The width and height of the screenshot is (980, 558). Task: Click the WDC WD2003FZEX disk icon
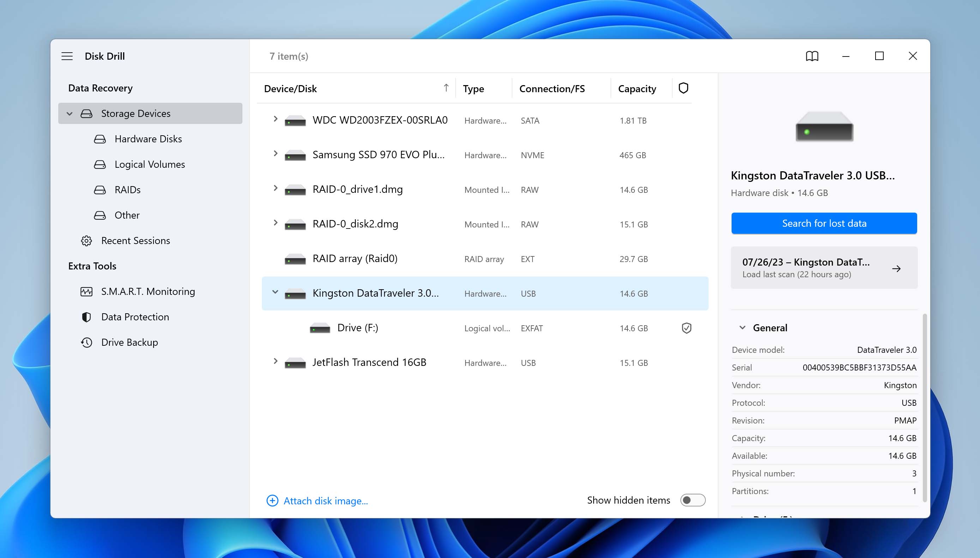(x=295, y=121)
